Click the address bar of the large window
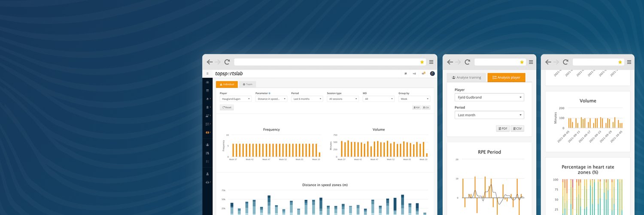 point(330,62)
